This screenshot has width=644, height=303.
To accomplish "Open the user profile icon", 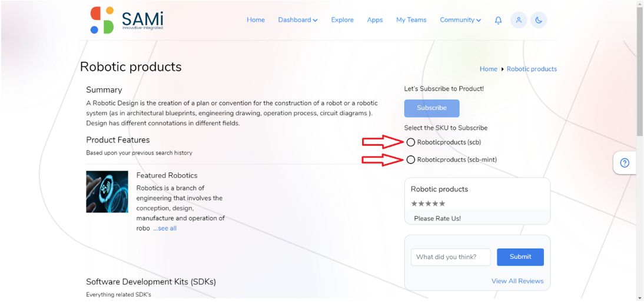I will [x=519, y=20].
